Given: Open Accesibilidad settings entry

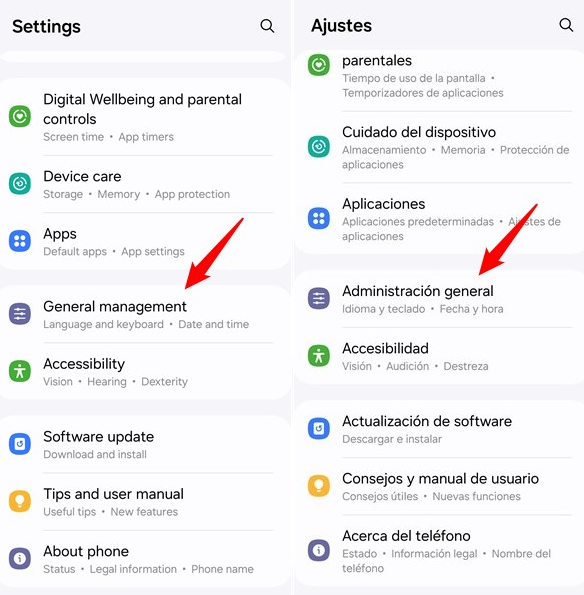Looking at the screenshot, I should tap(439, 356).
